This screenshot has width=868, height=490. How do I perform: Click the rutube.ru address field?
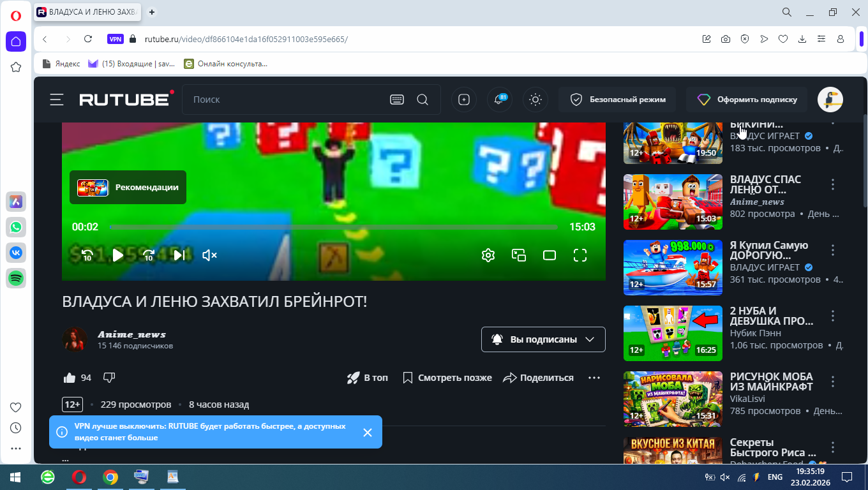pos(246,39)
